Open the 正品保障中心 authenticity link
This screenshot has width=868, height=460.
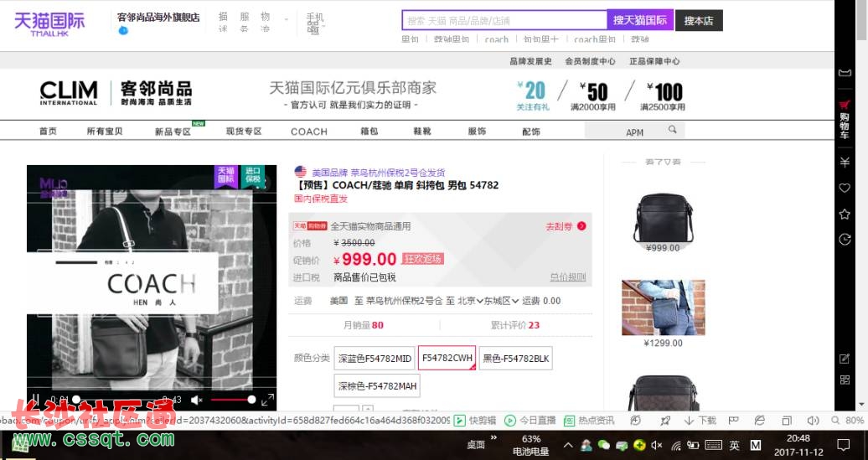[x=654, y=61]
